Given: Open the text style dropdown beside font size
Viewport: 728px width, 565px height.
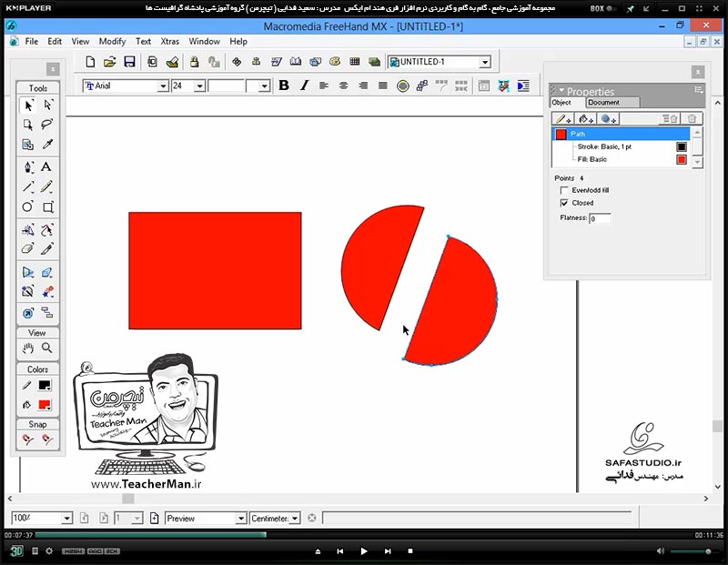Looking at the screenshot, I should click(x=264, y=86).
